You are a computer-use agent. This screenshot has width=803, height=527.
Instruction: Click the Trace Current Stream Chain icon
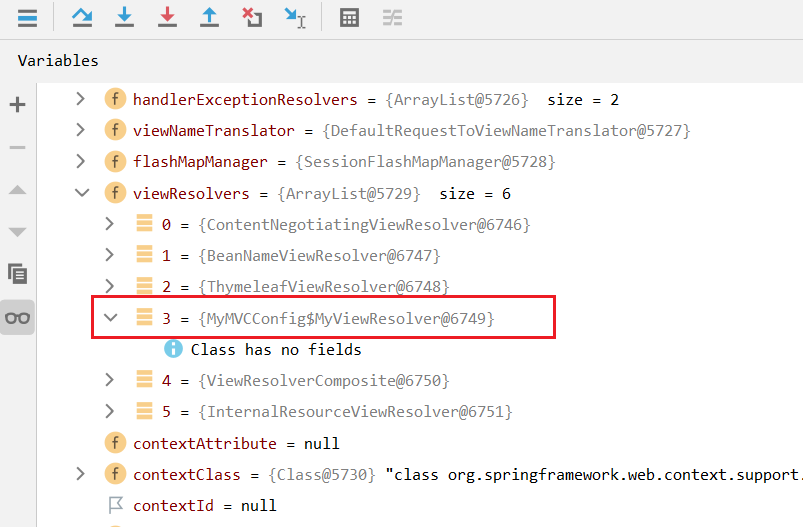(392, 18)
